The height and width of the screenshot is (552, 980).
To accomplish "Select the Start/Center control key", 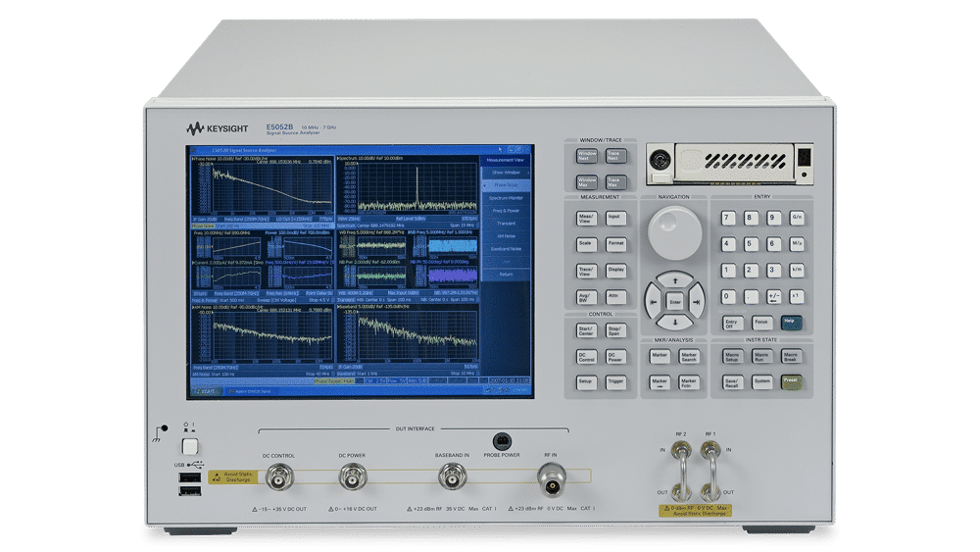I will click(586, 330).
